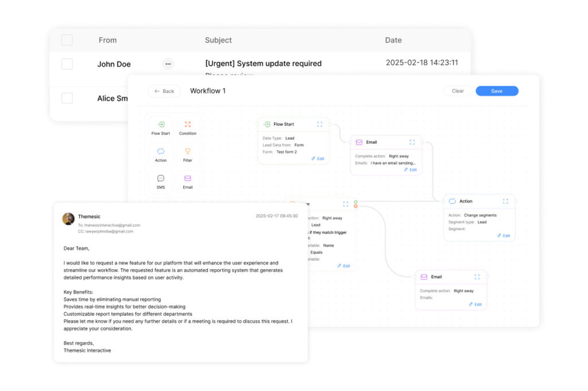Select the Condition node icon

click(188, 125)
